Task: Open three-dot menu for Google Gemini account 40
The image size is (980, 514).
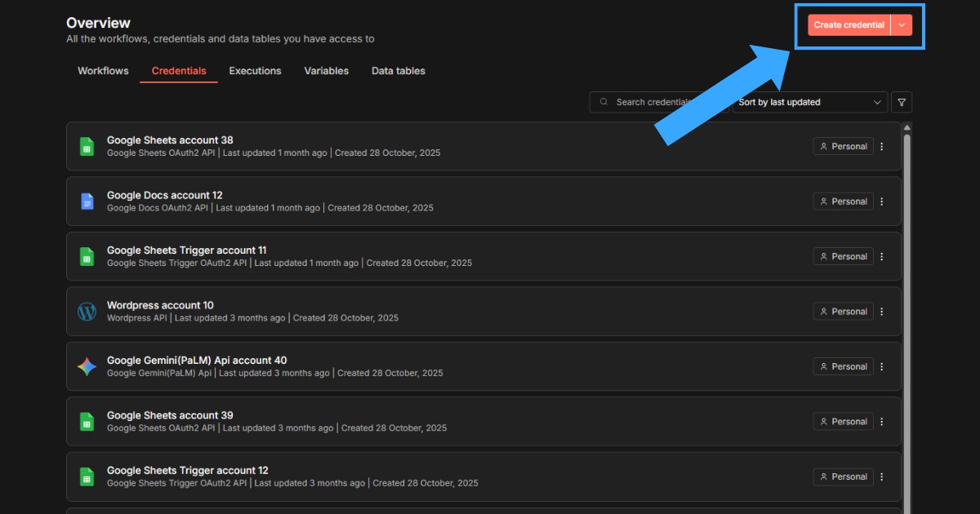Action: (x=881, y=366)
